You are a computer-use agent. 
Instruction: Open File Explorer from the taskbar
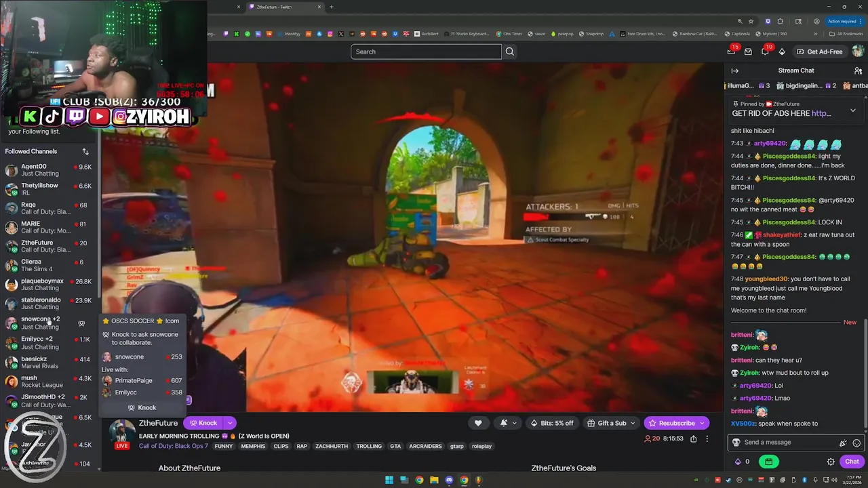434,480
